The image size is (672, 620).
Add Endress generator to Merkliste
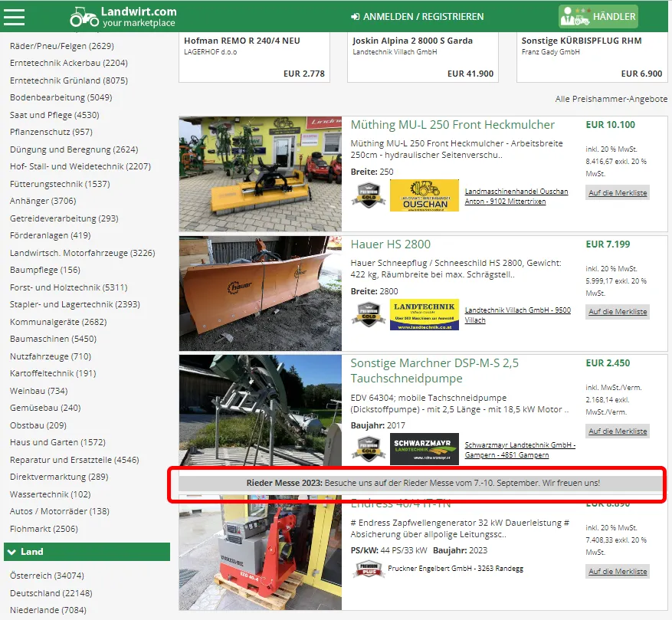click(618, 572)
